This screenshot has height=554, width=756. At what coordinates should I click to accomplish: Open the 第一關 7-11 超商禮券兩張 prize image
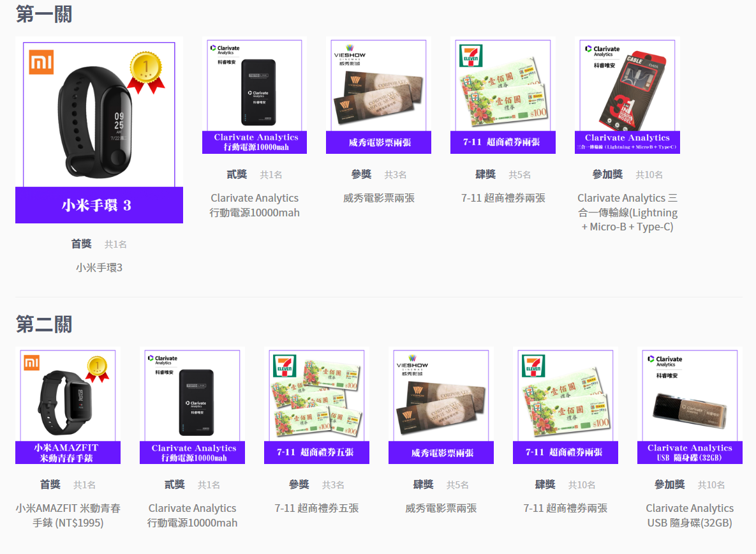[x=503, y=96]
